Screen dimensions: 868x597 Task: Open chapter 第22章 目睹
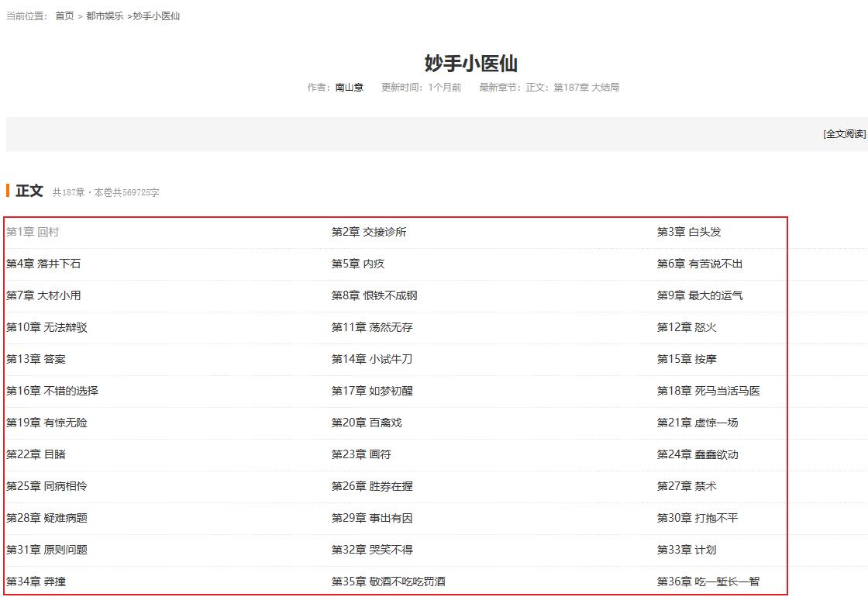(36, 454)
